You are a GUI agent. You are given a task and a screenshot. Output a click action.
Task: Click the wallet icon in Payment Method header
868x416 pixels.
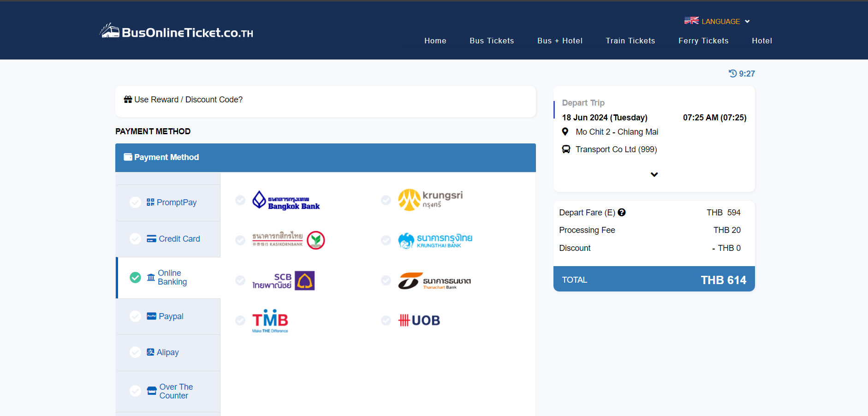128,157
